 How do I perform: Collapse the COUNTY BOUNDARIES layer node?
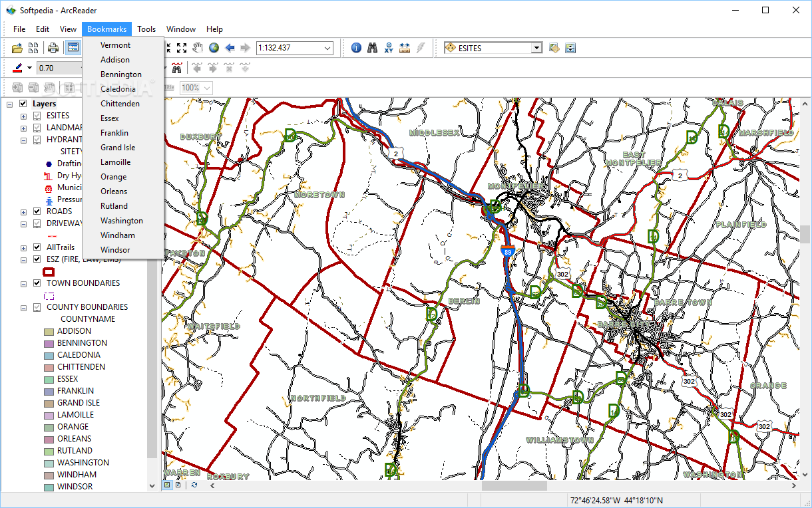23,307
